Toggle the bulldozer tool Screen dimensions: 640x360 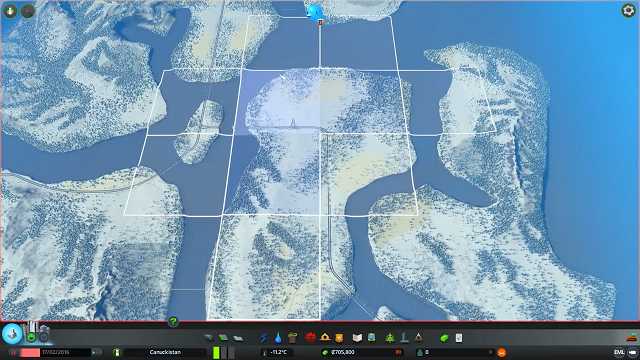(631, 337)
